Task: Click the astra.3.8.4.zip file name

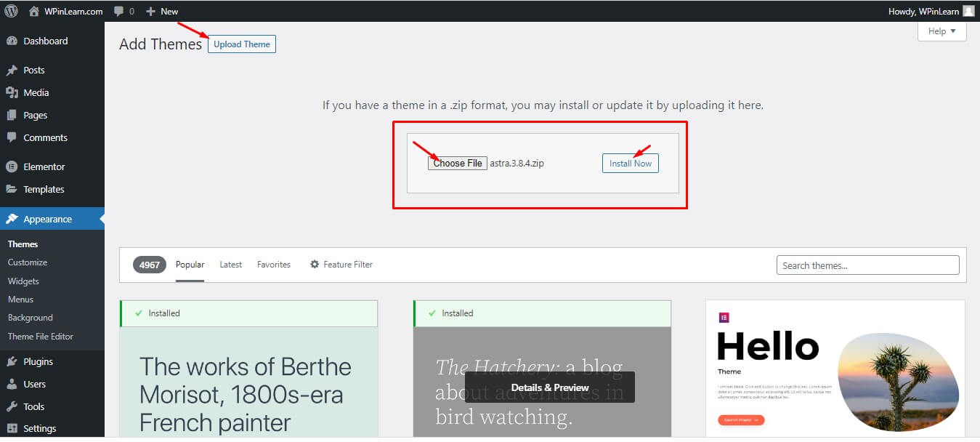Action: coord(517,163)
